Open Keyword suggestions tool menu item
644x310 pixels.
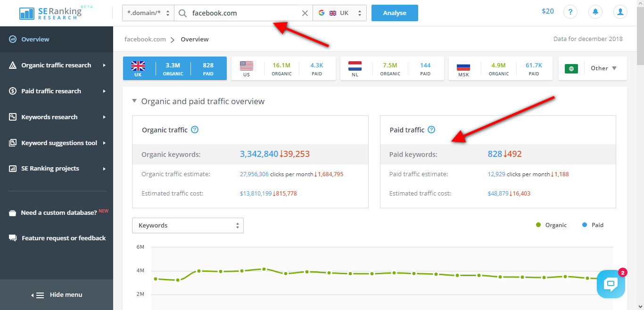[x=57, y=143]
